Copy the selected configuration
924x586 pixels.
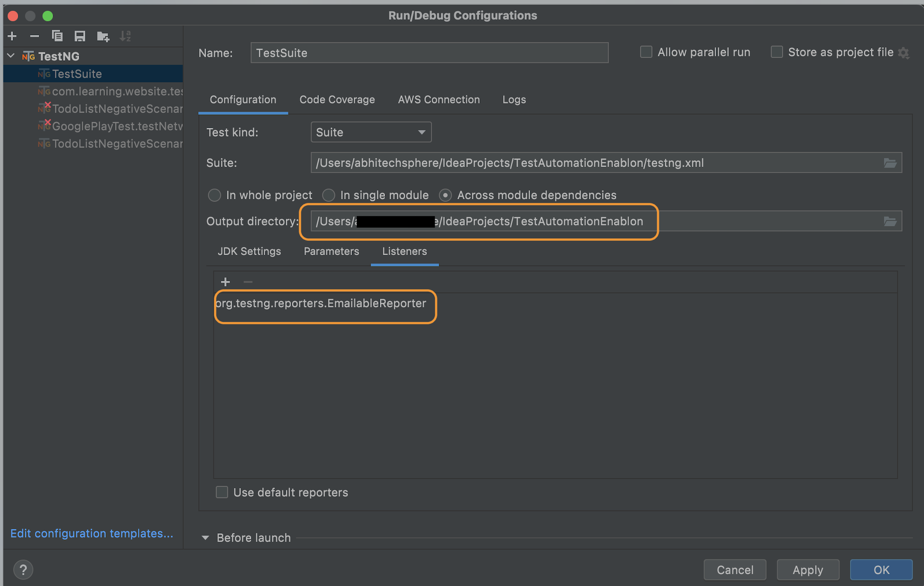(57, 36)
